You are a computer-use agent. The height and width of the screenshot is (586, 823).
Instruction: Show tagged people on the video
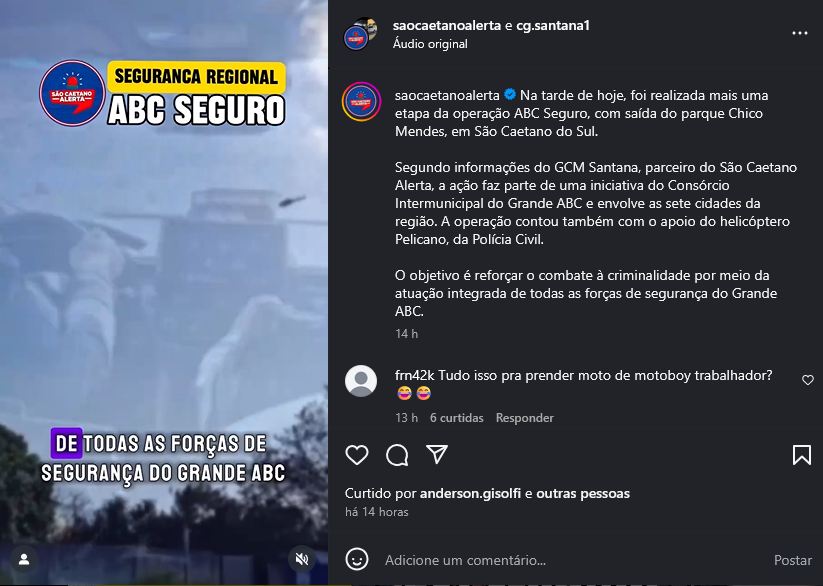(x=24, y=560)
